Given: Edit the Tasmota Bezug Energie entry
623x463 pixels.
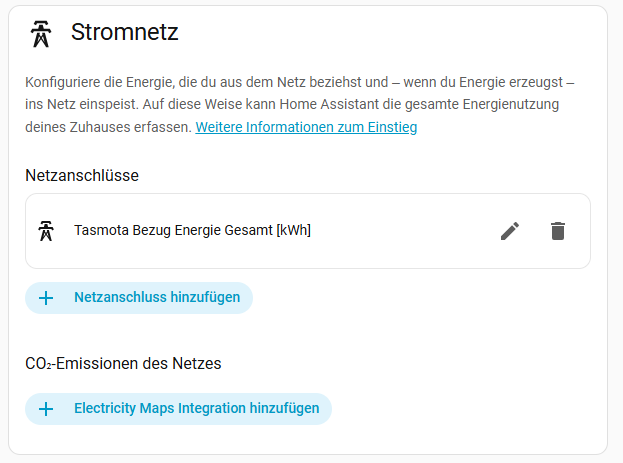Looking at the screenshot, I should [x=510, y=231].
